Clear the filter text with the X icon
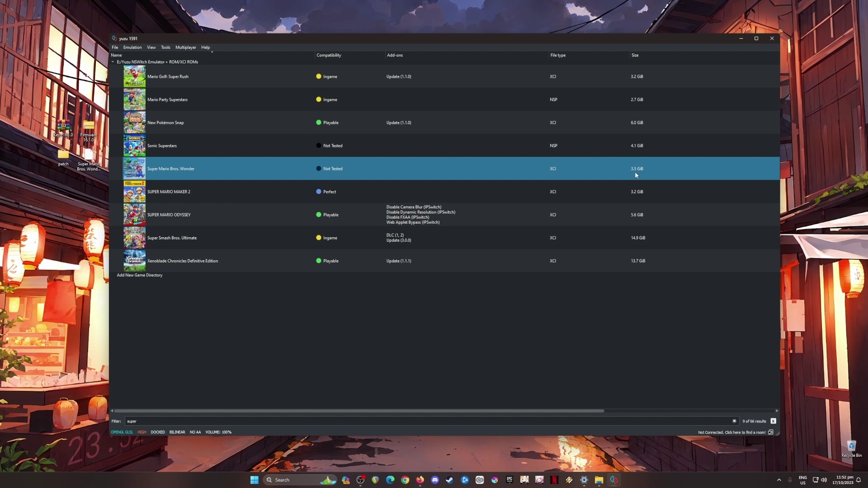The image size is (868, 488). pyautogui.click(x=734, y=421)
